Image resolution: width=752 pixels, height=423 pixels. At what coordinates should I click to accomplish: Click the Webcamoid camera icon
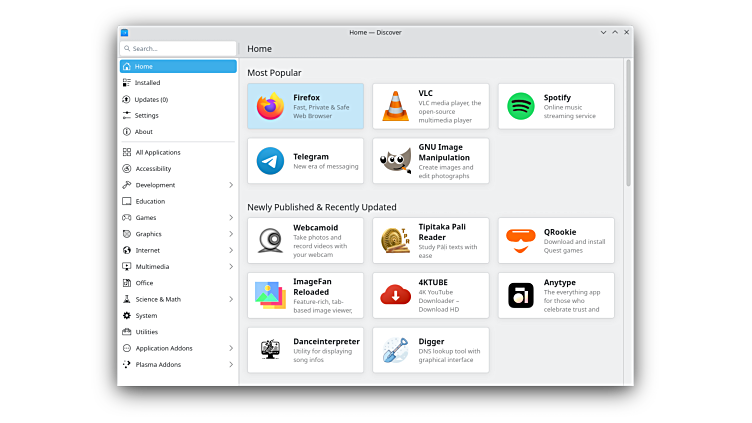pos(270,241)
